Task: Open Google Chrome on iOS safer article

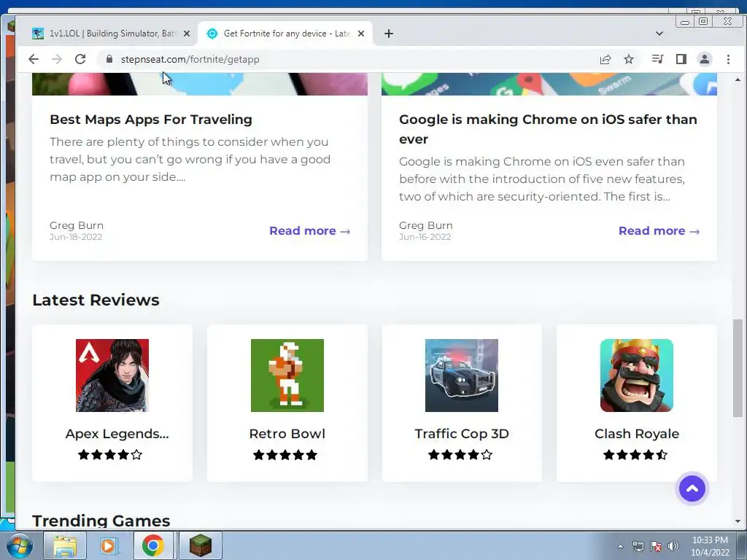Action: pyautogui.click(x=548, y=129)
